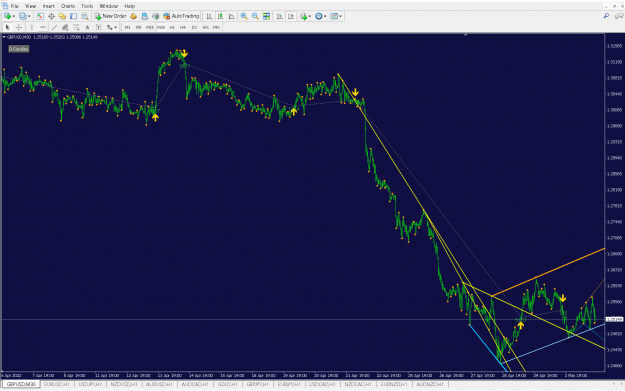Open the search magnifier at top right
The width and height of the screenshot is (625, 391).
606,16
